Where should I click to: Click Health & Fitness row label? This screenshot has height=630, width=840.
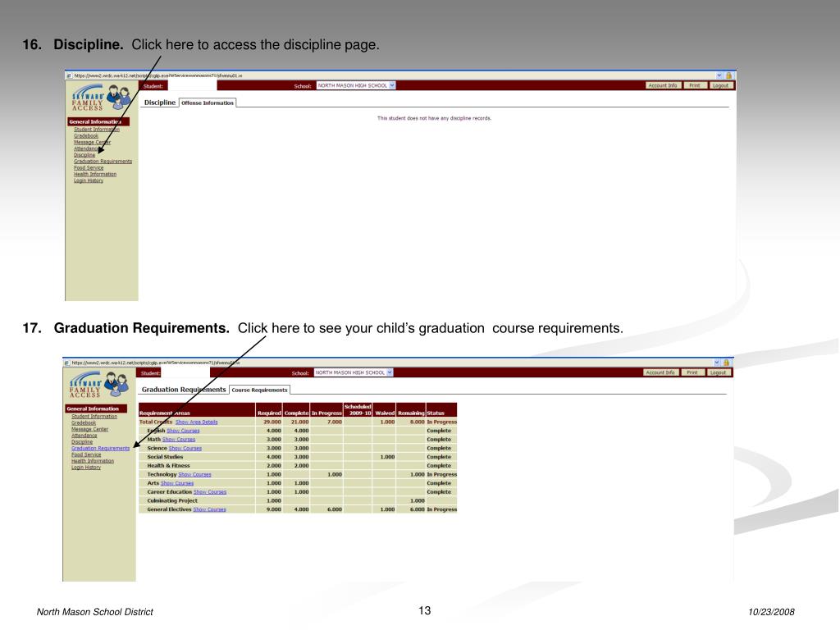point(168,466)
